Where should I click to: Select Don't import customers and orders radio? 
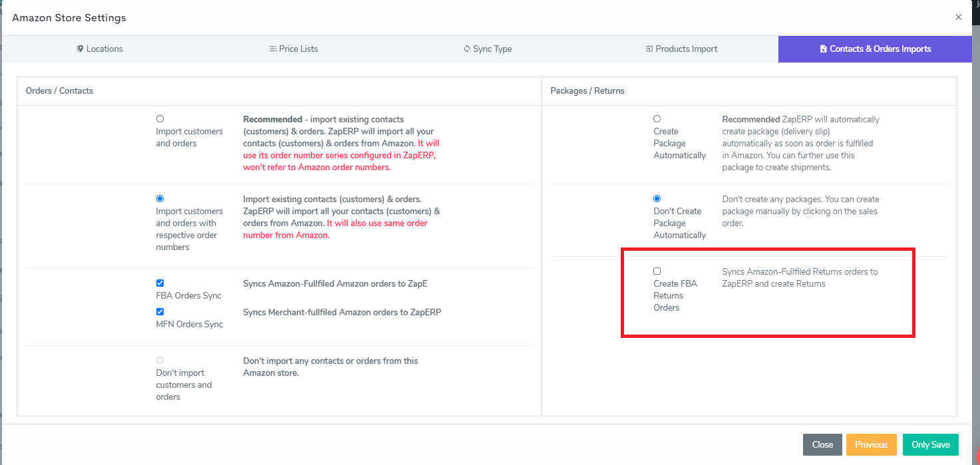click(160, 360)
